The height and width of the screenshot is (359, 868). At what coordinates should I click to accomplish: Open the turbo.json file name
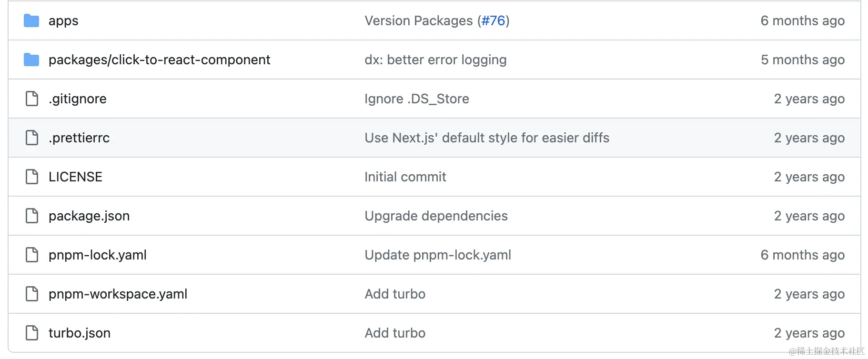[80, 333]
